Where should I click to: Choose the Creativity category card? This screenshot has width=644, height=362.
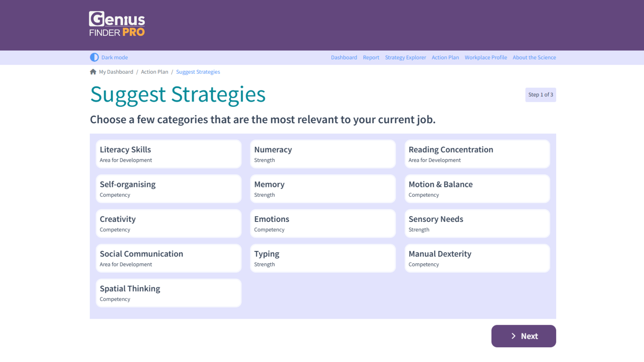coord(168,224)
